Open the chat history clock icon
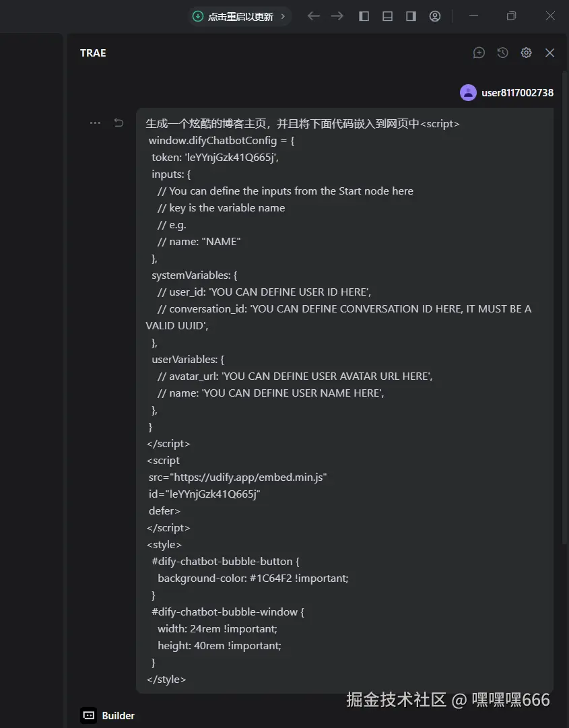 [502, 53]
